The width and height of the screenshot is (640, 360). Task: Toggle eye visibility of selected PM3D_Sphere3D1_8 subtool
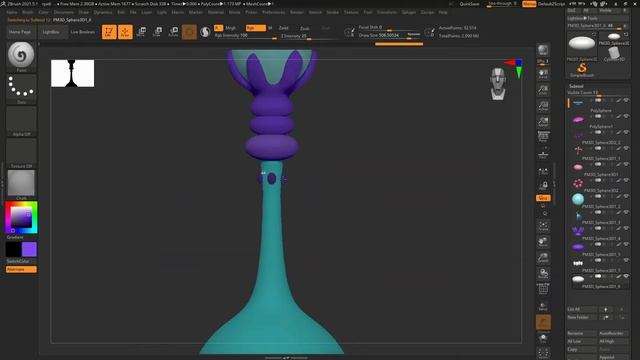point(626,276)
